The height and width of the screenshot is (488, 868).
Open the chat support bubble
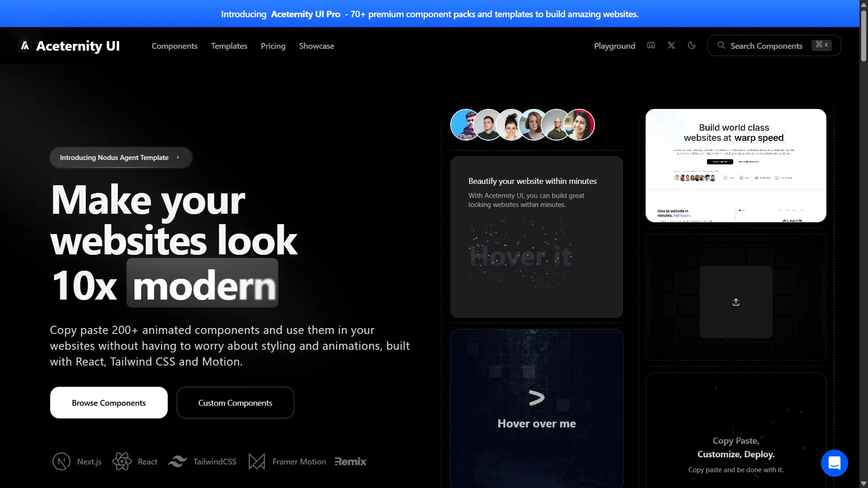(834, 463)
